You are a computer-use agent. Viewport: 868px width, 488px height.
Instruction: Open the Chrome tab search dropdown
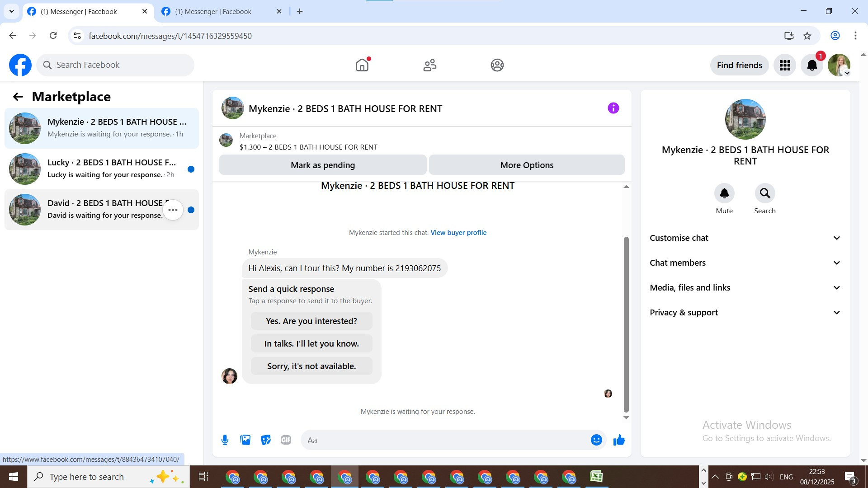[12, 11]
